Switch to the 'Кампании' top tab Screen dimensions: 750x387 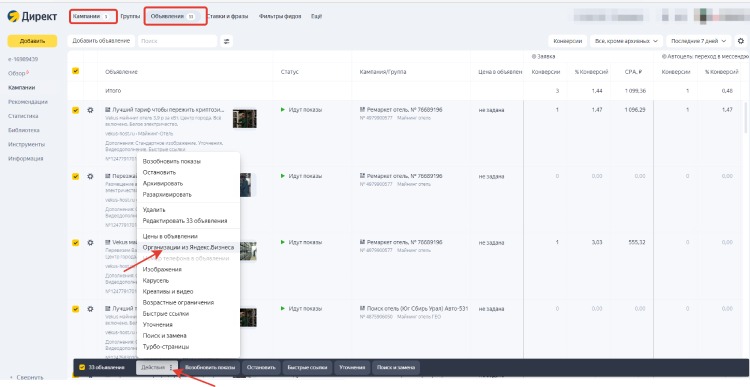pos(93,16)
